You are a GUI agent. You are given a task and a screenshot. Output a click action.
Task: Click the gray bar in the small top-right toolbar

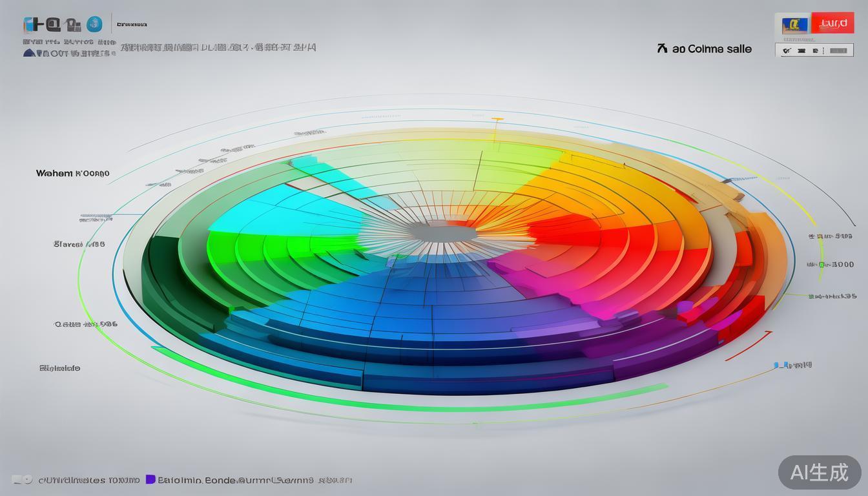tap(838, 50)
